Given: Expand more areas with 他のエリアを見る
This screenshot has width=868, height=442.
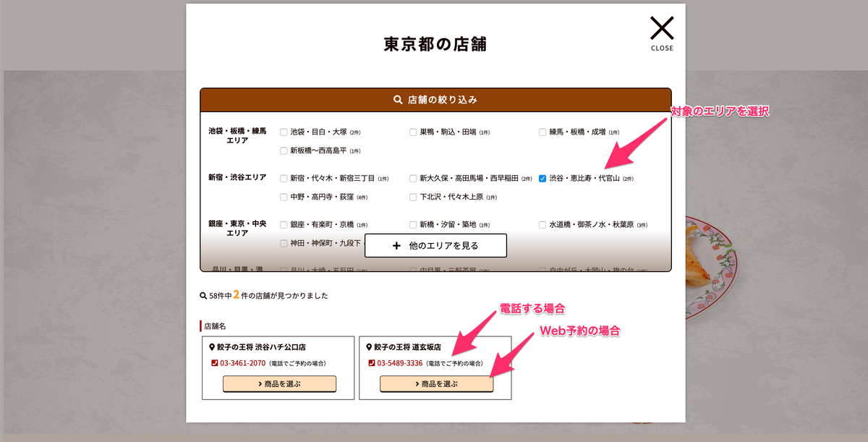Looking at the screenshot, I should (435, 246).
